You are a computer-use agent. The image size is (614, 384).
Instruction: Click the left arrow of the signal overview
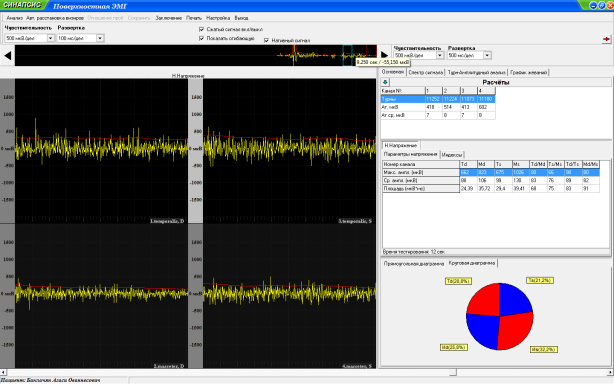point(7,56)
